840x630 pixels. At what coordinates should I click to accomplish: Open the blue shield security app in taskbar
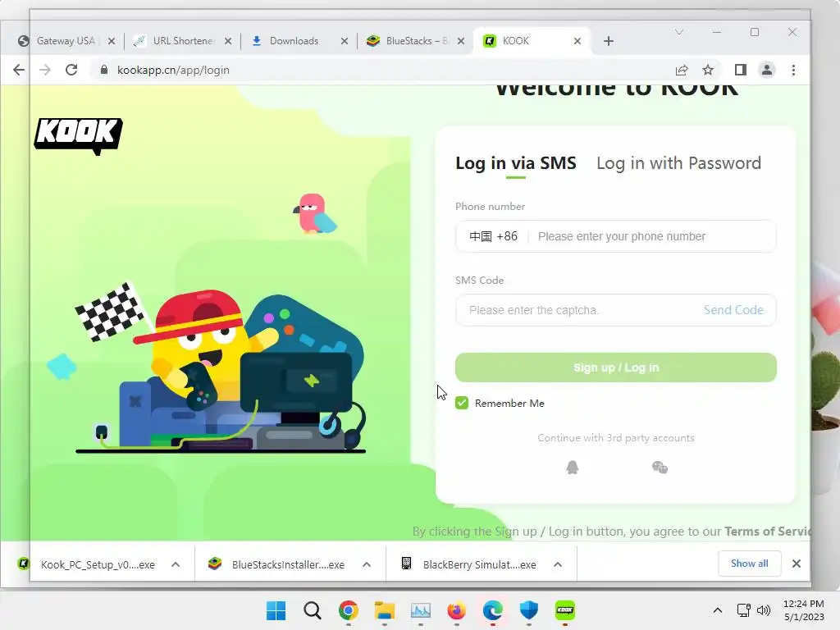(529, 610)
